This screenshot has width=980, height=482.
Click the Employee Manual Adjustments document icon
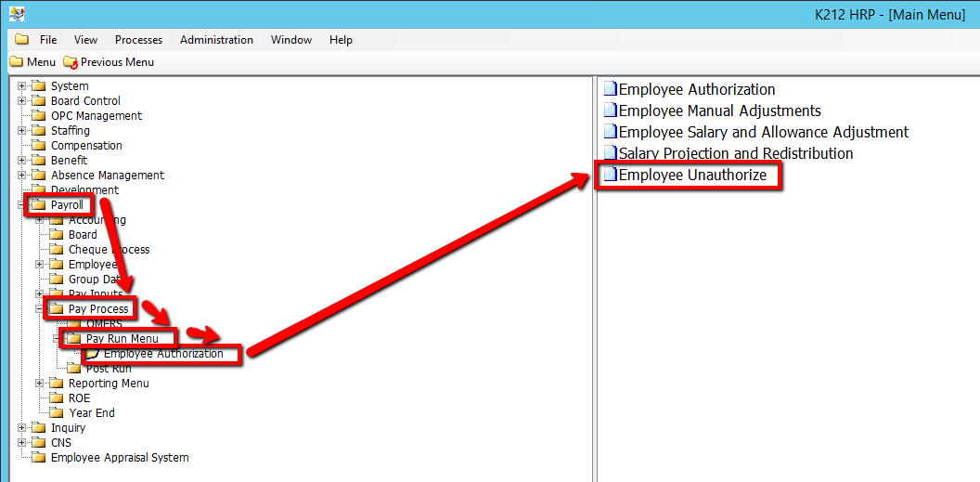tap(610, 111)
